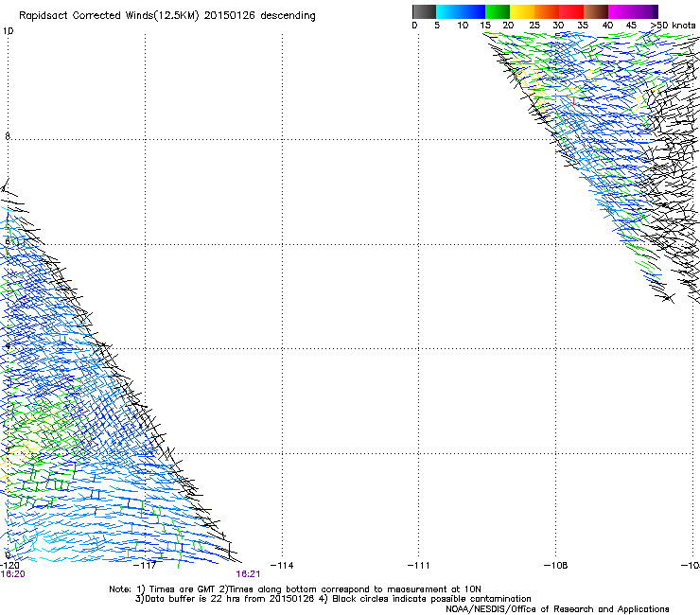Click the '-114' longitude axis label
The width and height of the screenshot is (700, 615).
(282, 566)
